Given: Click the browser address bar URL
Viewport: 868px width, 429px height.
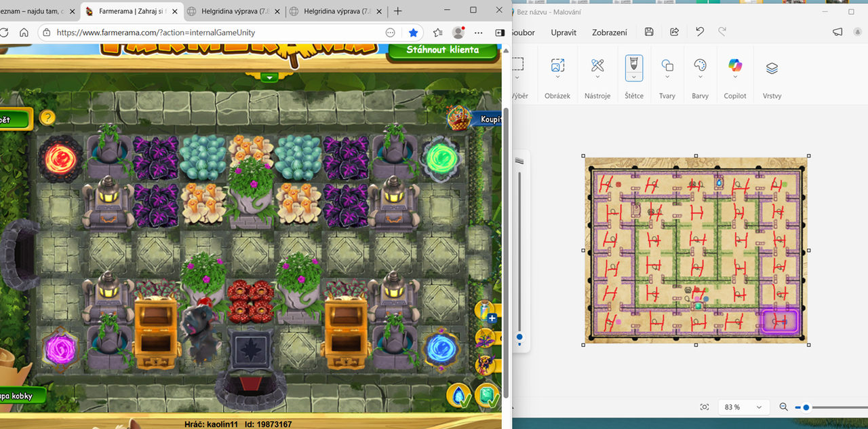Looking at the screenshot, I should [156, 32].
